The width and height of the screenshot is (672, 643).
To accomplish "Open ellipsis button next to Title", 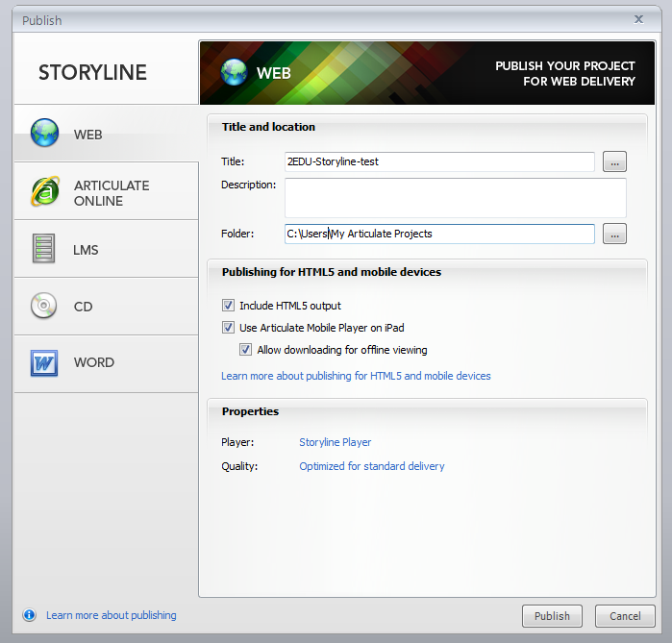I will tap(614, 161).
